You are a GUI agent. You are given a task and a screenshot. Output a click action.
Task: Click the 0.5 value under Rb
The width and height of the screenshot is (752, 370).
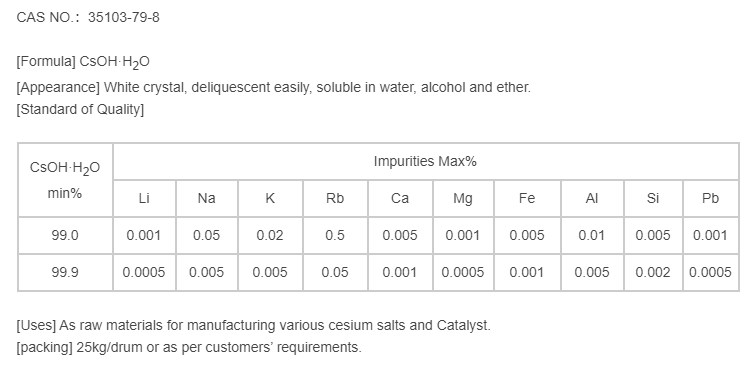click(335, 235)
